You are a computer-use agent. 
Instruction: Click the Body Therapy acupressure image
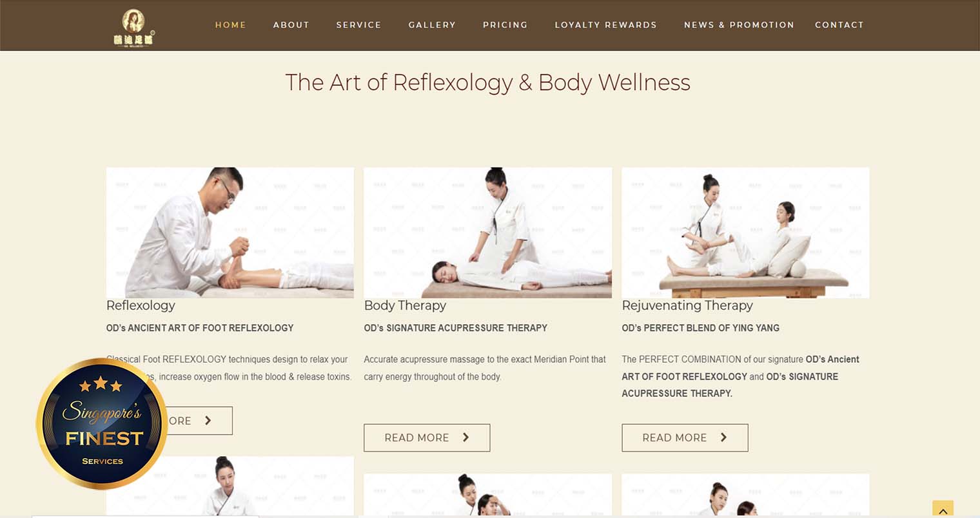pyautogui.click(x=488, y=233)
